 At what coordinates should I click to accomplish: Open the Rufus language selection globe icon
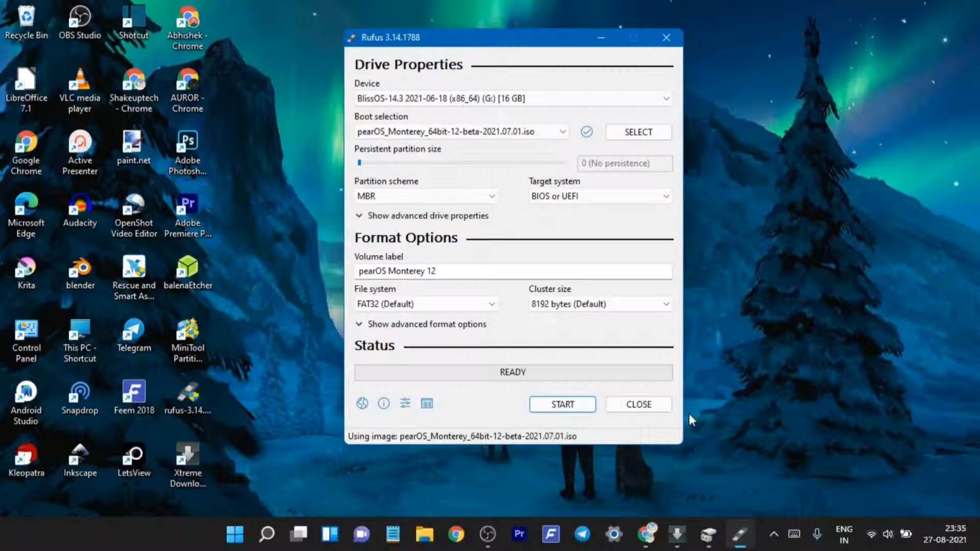click(362, 403)
